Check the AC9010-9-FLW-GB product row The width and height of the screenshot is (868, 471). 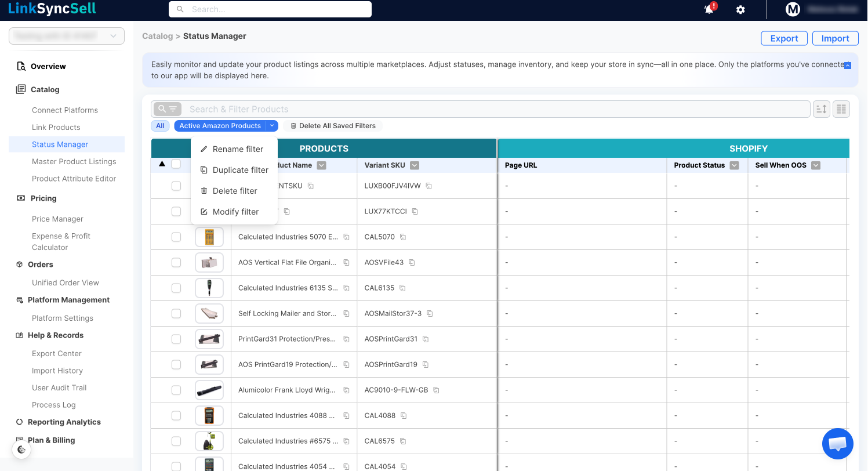coord(176,390)
